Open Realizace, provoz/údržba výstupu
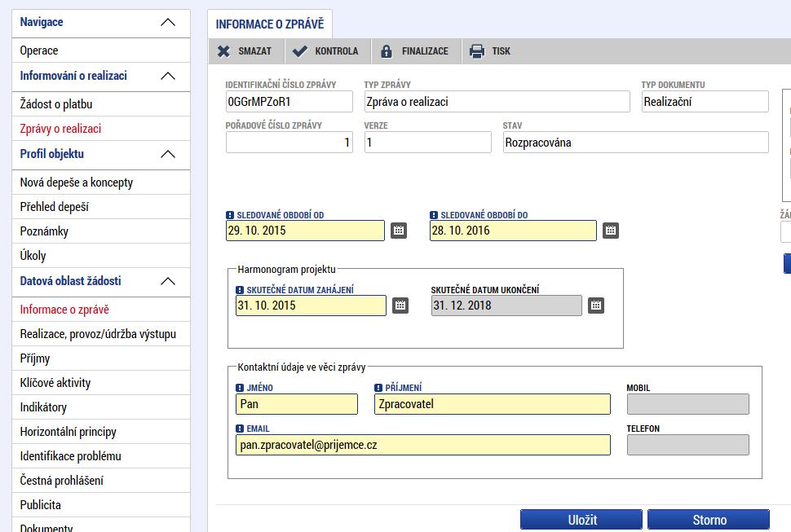791x532 pixels. click(x=101, y=334)
